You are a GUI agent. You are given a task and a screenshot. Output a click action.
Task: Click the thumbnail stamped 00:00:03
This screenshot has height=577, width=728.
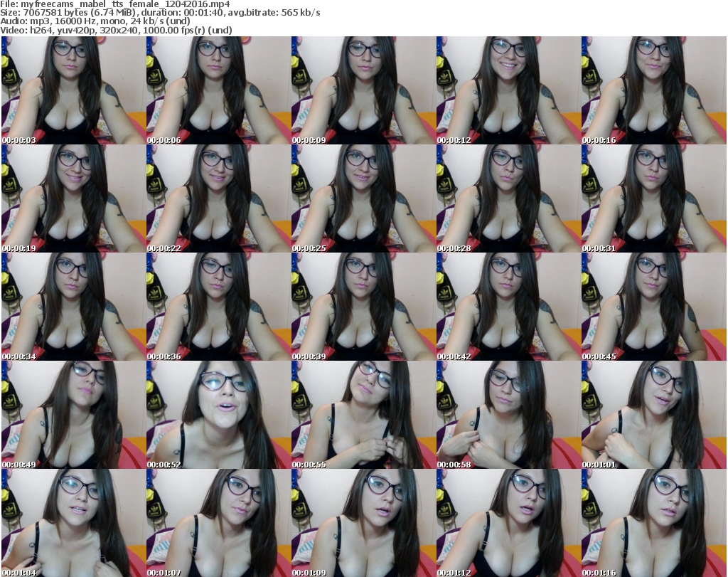(x=73, y=90)
